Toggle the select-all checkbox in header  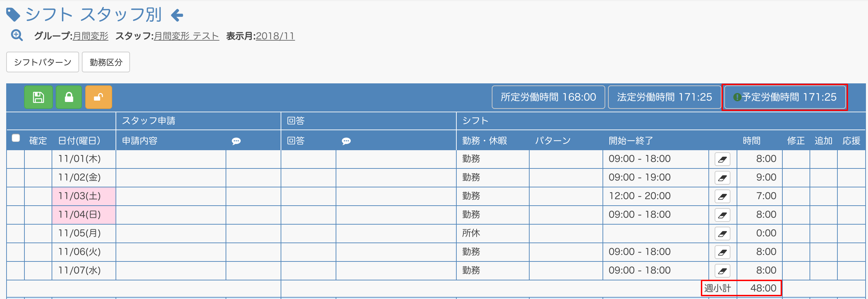[16, 138]
